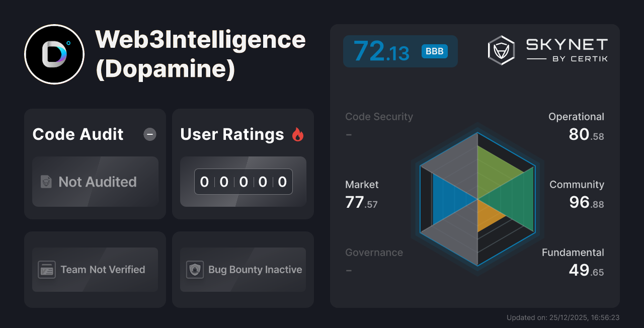Click the bug bounty shield icon

[x=195, y=270]
